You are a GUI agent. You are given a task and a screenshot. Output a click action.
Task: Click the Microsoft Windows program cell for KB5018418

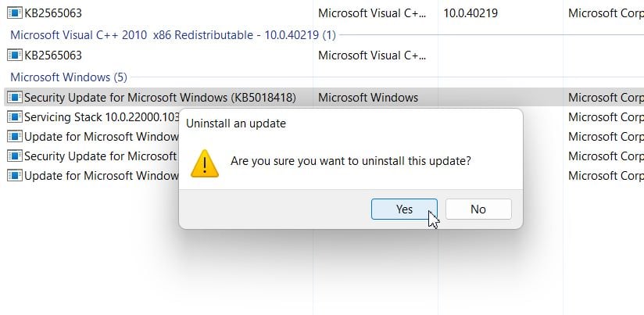pos(368,98)
